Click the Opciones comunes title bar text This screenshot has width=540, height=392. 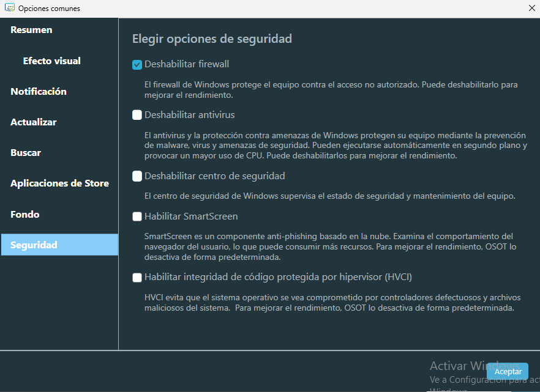tap(49, 9)
